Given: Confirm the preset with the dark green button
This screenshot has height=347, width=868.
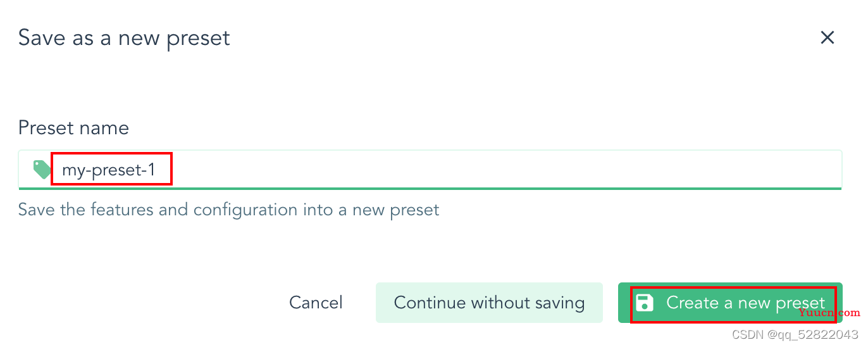Looking at the screenshot, I should 730,303.
